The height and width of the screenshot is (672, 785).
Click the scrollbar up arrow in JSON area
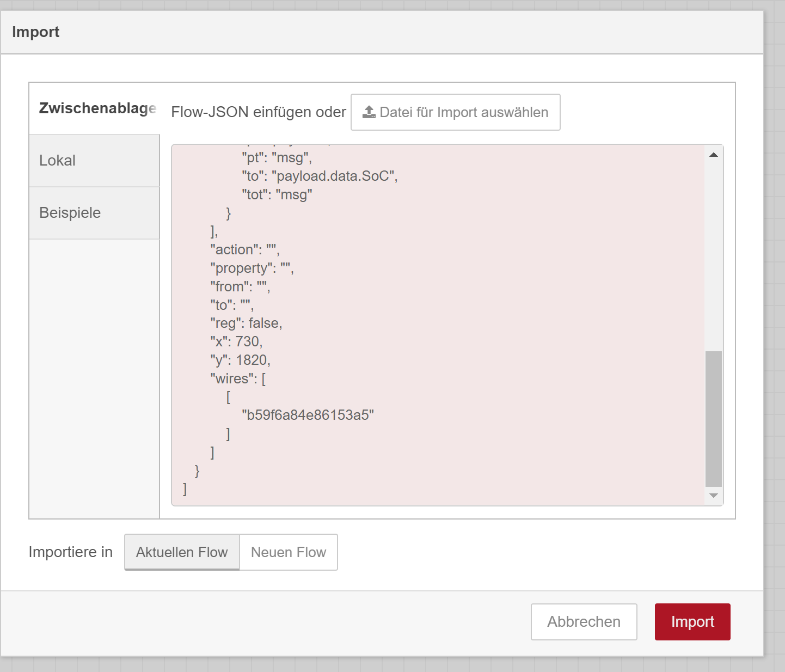pos(714,155)
